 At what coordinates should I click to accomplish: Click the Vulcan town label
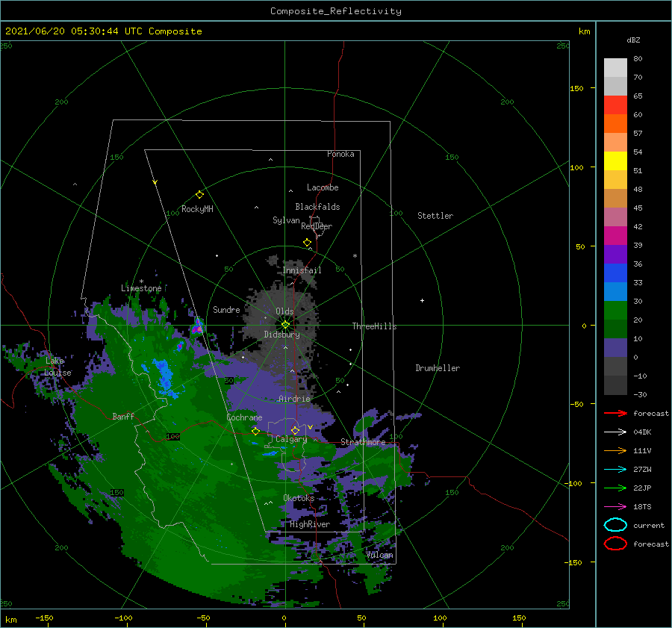coord(380,555)
